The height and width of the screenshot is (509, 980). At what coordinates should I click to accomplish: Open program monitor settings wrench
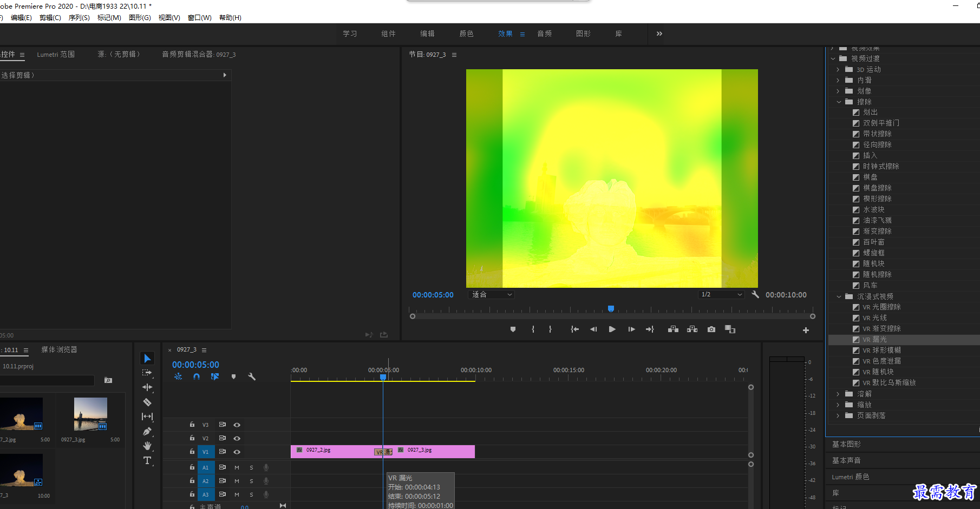[x=755, y=295]
